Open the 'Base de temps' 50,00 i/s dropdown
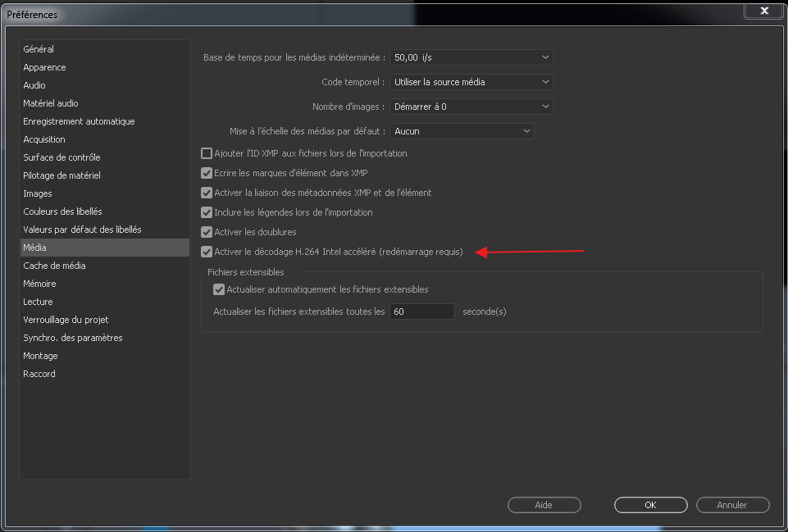Screen dimensions: 788x532 point(471,57)
